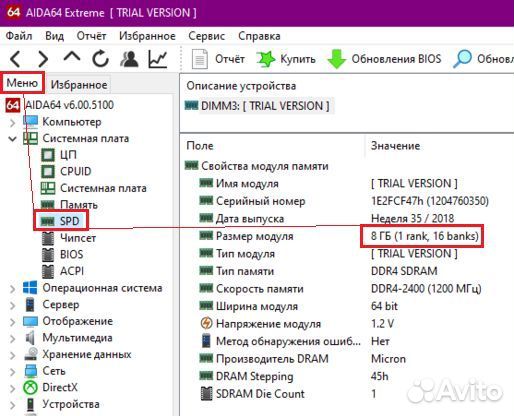
Task: Click the green download arrow BIOS icon
Action: click(x=337, y=59)
